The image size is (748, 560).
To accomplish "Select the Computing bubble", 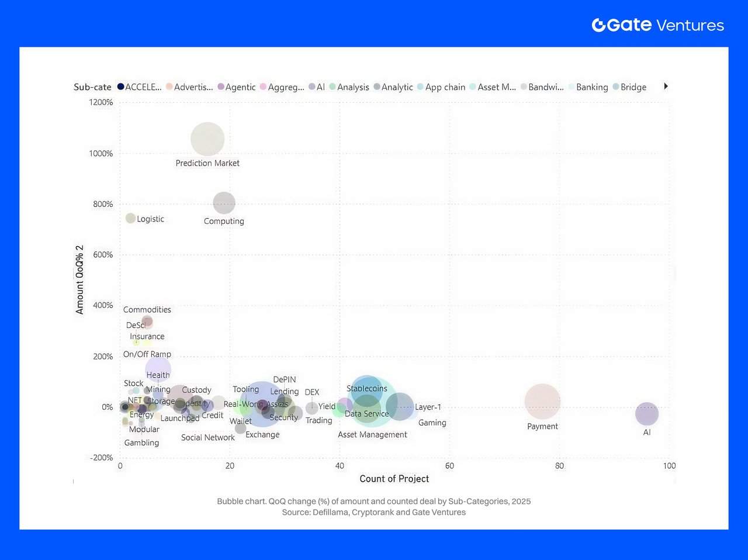I will click(224, 203).
